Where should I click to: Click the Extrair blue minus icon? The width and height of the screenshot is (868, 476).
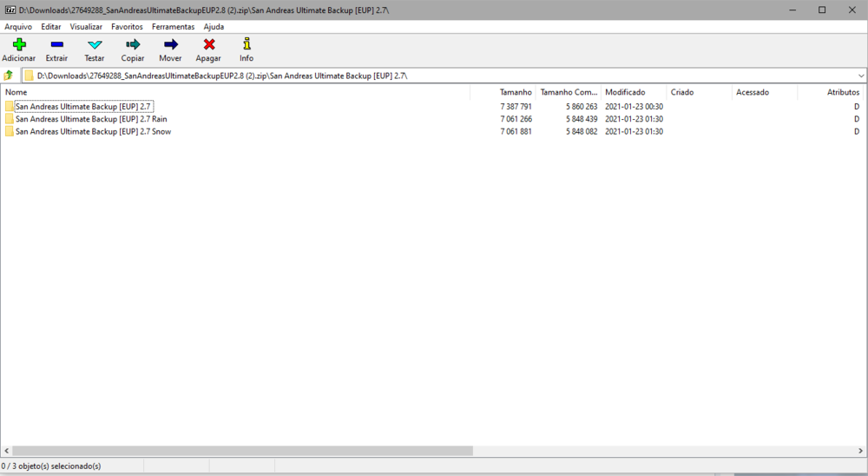pos(57,44)
